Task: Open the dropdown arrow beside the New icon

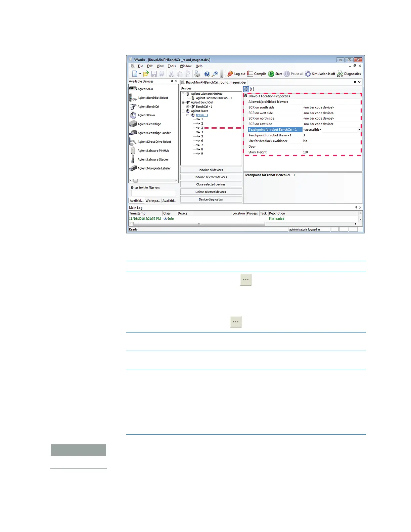Action: [x=140, y=74]
